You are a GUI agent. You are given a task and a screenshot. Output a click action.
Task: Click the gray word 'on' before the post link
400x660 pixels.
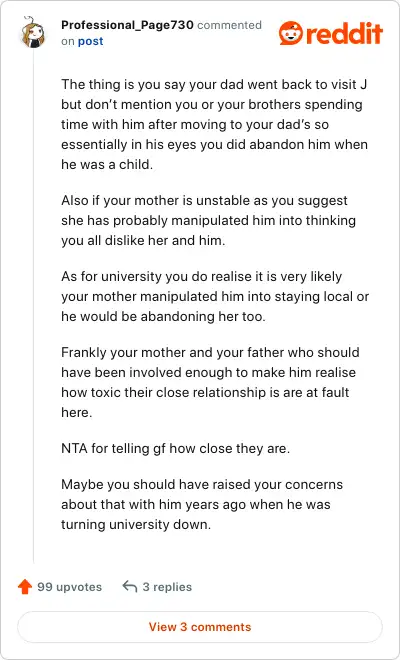(x=67, y=42)
